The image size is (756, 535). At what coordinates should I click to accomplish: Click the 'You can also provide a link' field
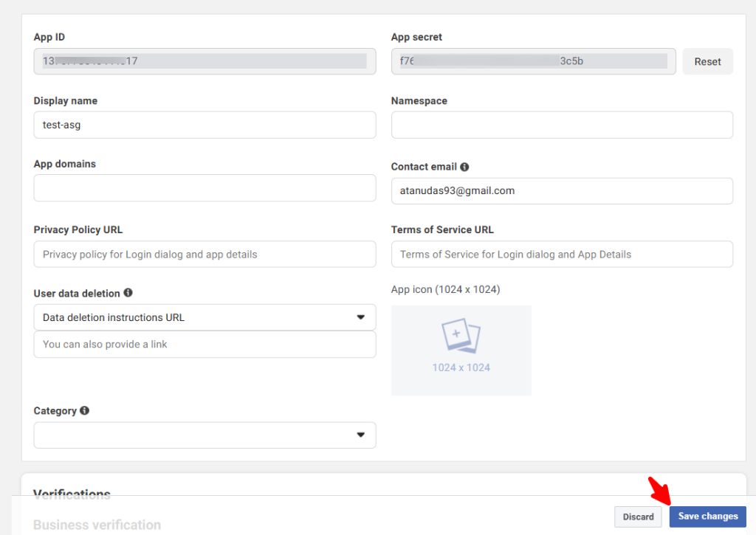coord(205,345)
